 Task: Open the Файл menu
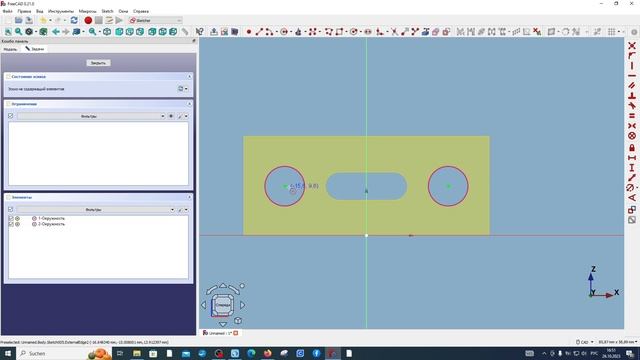click(7, 11)
